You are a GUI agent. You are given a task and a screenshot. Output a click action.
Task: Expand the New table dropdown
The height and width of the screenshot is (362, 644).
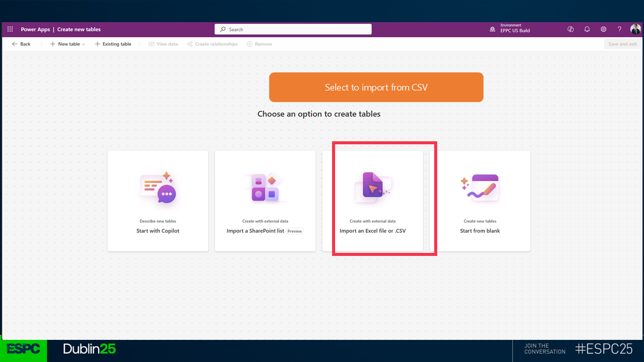[67, 44]
